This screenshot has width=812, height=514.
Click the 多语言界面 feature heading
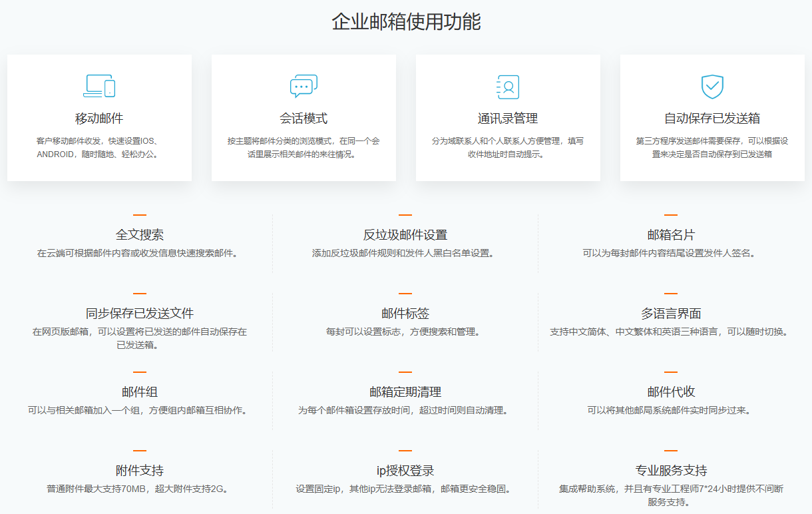(670, 314)
